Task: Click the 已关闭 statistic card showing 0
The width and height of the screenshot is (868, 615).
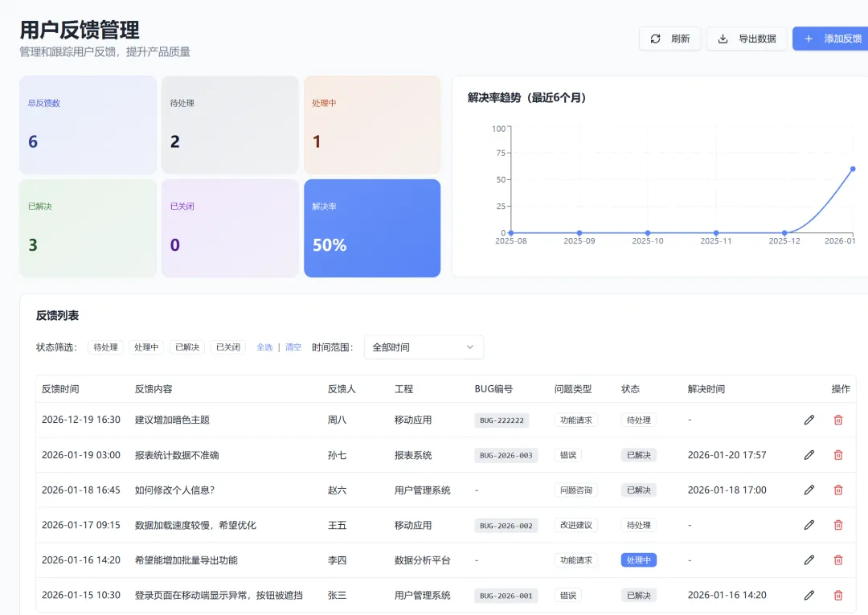Action: [x=231, y=228]
